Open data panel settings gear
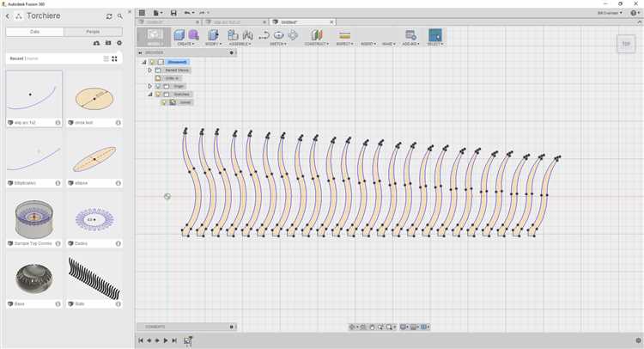Image resolution: width=644 pixels, height=349 pixels. pos(119,43)
